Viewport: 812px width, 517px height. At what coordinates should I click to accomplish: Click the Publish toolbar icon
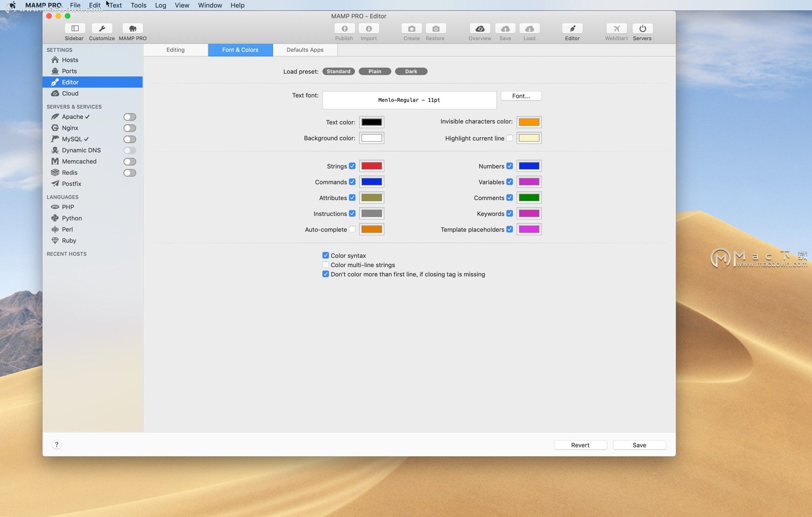(x=344, y=28)
